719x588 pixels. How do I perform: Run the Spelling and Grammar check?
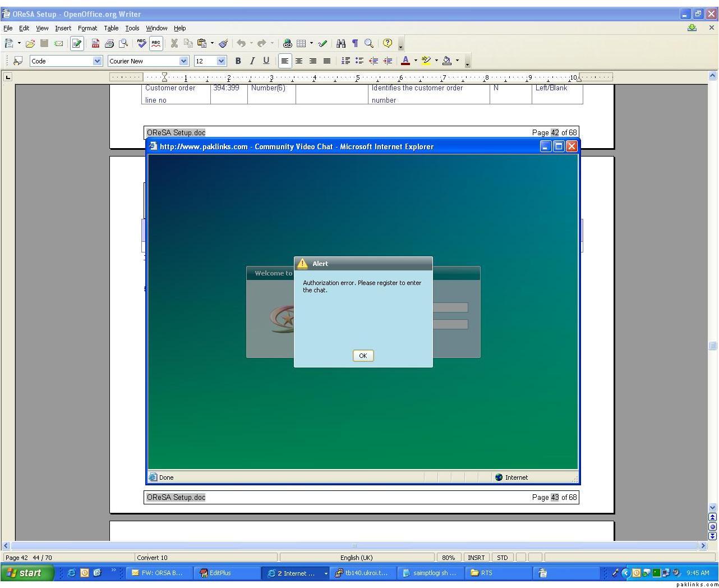142,43
